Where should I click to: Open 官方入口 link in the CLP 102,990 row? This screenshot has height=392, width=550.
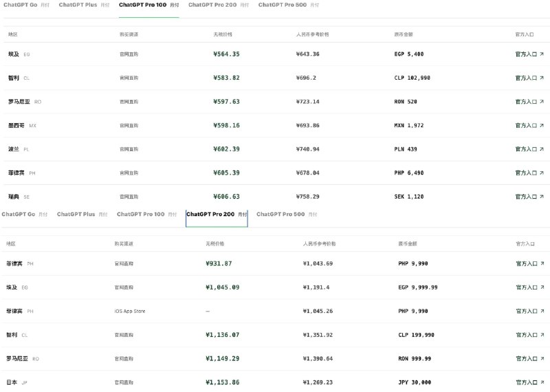[x=529, y=78]
